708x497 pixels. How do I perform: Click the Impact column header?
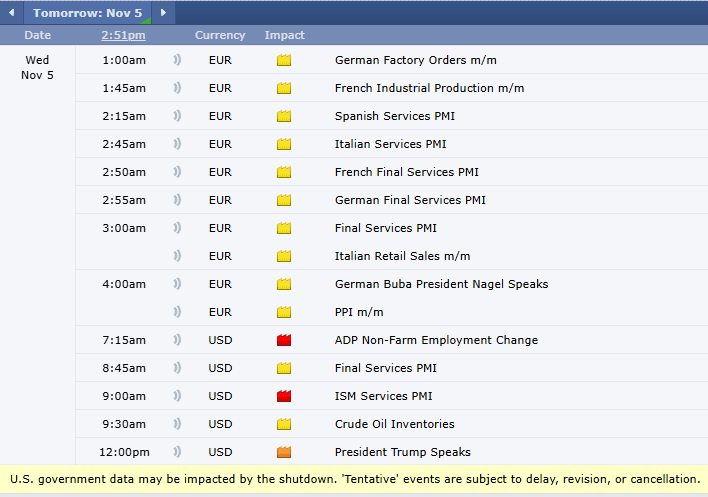pyautogui.click(x=284, y=35)
